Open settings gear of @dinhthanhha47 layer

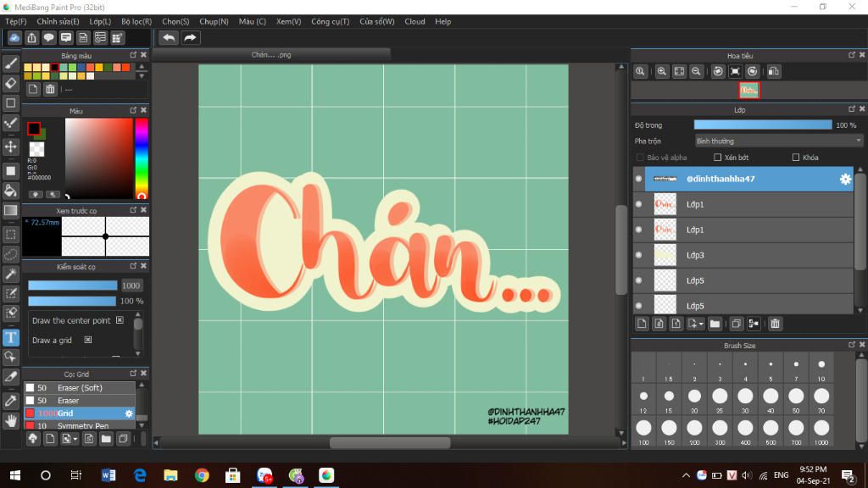click(x=845, y=179)
